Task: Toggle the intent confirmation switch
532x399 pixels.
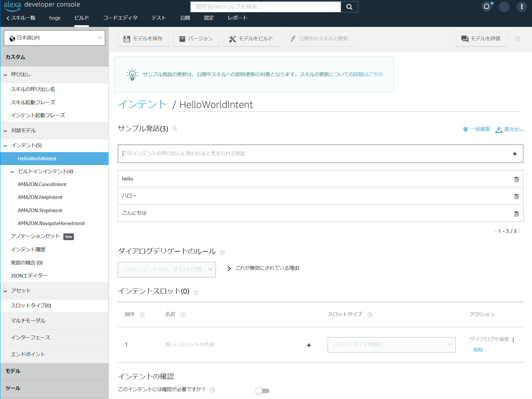Action: pos(262,391)
